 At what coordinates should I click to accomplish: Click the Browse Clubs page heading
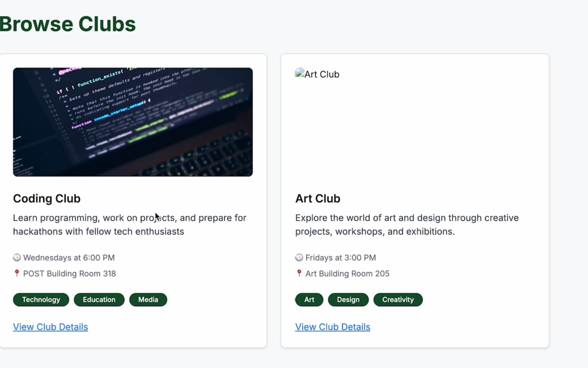coord(68,23)
